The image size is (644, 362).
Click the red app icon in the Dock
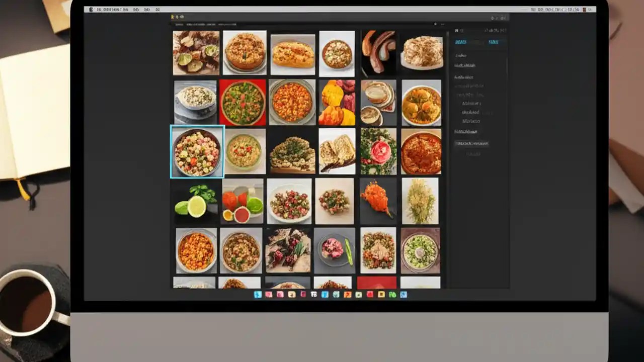click(x=370, y=295)
